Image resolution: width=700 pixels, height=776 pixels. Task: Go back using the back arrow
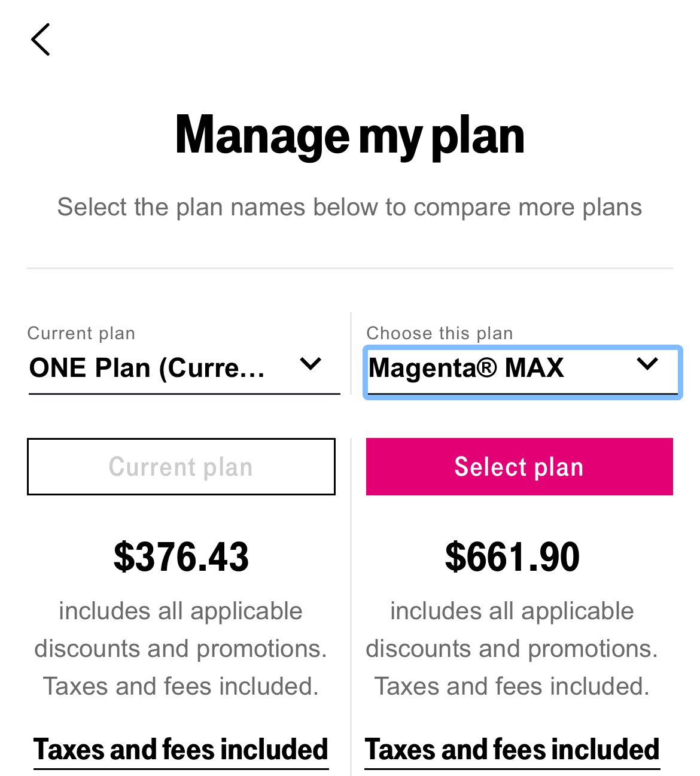click(41, 40)
